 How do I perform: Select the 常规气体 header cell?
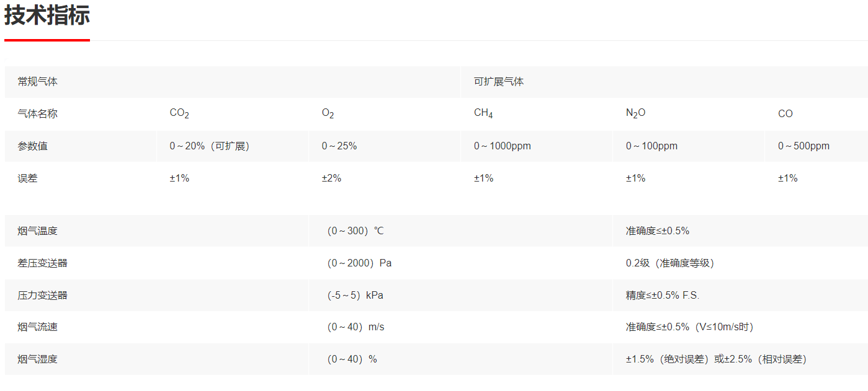pyautogui.click(x=233, y=82)
